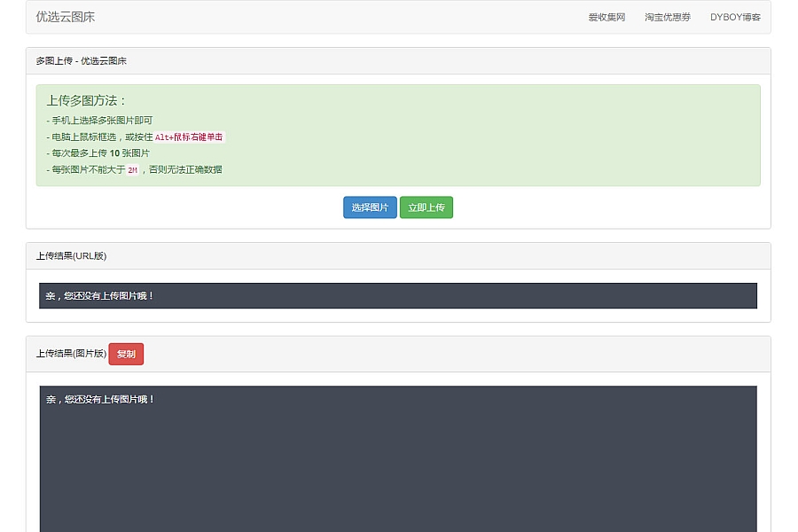Click the 上传结果(URL版) panel heading
Image resolution: width=798 pixels, height=532 pixels.
tap(398, 256)
